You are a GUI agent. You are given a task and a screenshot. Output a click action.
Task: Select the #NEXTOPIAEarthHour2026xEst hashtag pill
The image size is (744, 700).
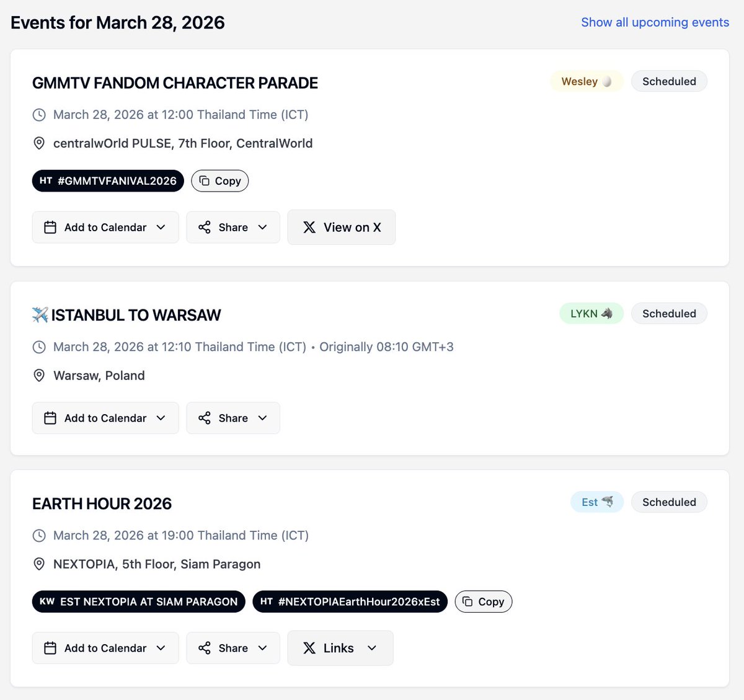[350, 601]
